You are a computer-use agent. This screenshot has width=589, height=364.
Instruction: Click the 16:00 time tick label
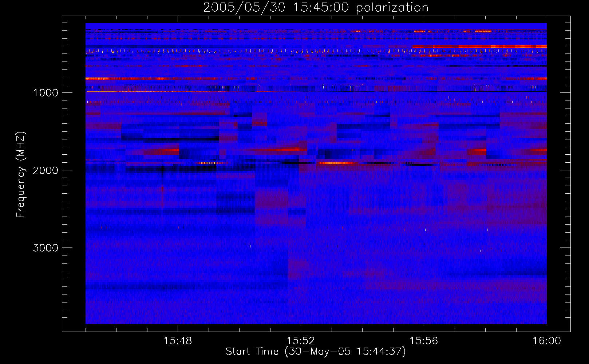click(x=547, y=341)
